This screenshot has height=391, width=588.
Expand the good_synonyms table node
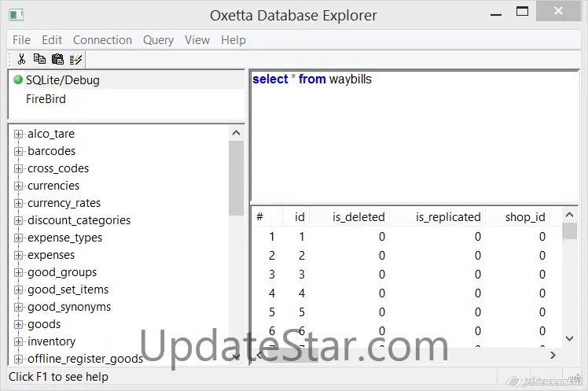click(18, 307)
